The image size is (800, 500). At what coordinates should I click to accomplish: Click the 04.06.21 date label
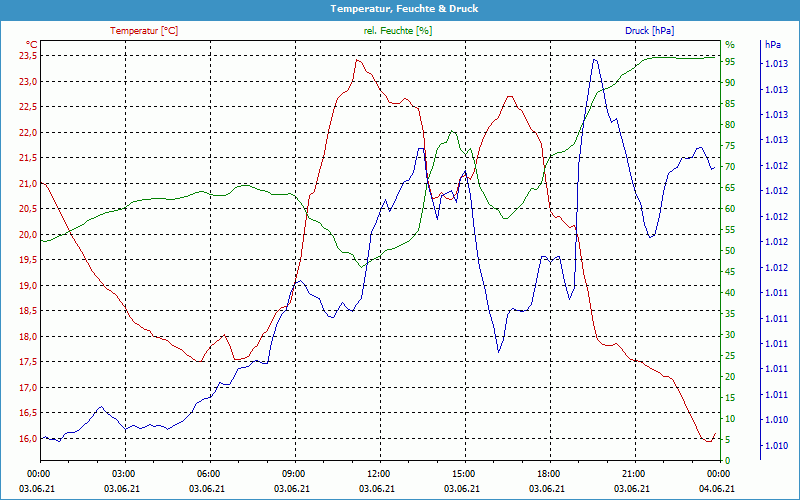(717, 489)
